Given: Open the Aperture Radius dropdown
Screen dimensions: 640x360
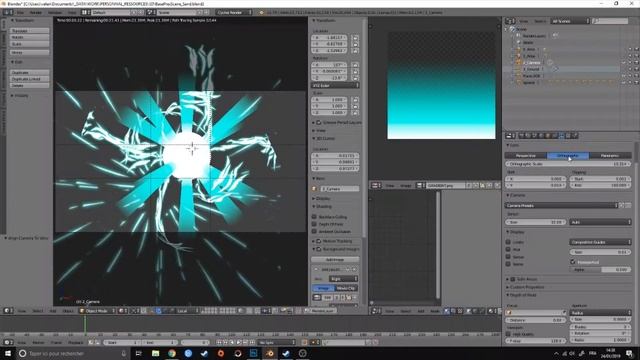Looking at the screenshot, I should coord(600,313).
